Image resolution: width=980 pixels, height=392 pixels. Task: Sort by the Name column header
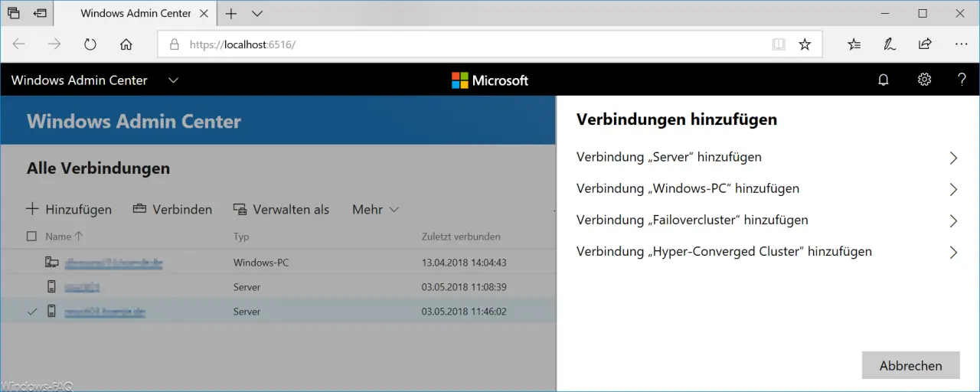click(x=64, y=237)
